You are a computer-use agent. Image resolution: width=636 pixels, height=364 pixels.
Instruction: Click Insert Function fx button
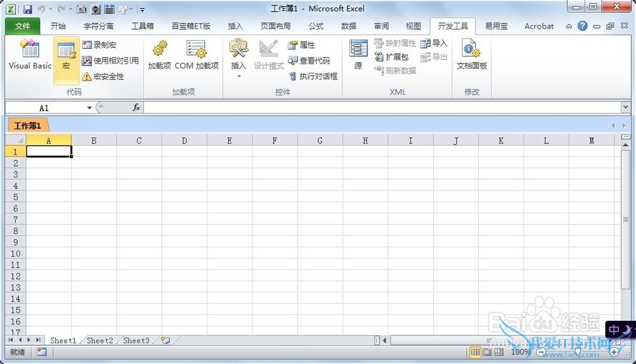136,107
